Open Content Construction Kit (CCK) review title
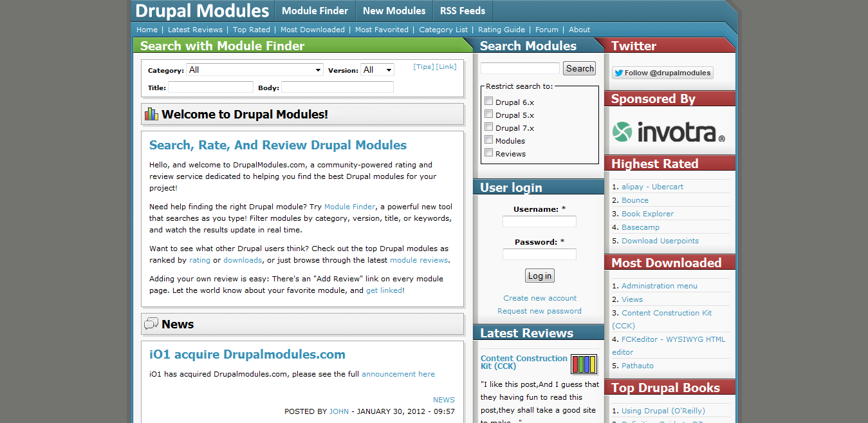Screen dimensions: 868x423 coord(524,362)
